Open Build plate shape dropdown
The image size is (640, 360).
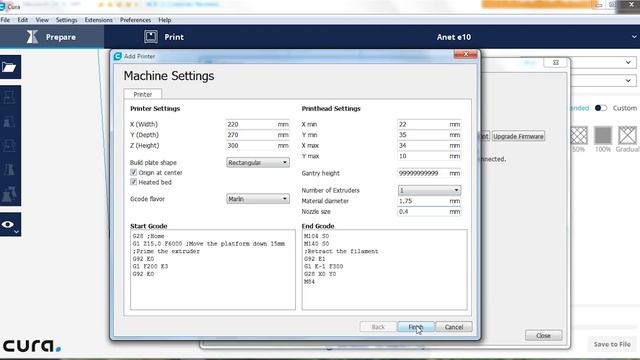point(258,162)
